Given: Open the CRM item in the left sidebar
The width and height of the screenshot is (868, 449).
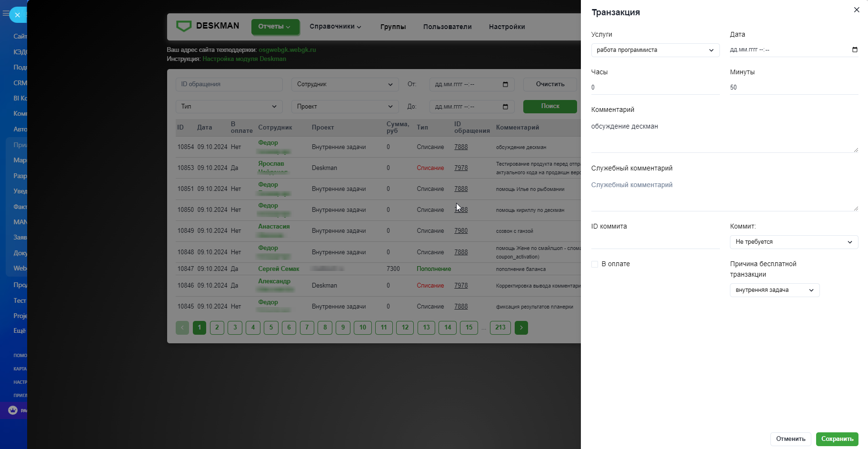Looking at the screenshot, I should (x=20, y=83).
